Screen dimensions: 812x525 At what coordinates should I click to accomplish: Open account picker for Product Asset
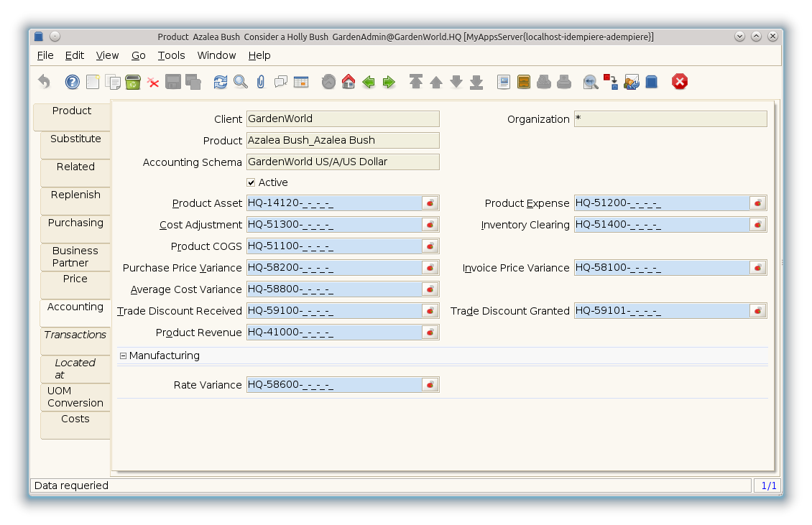point(430,203)
